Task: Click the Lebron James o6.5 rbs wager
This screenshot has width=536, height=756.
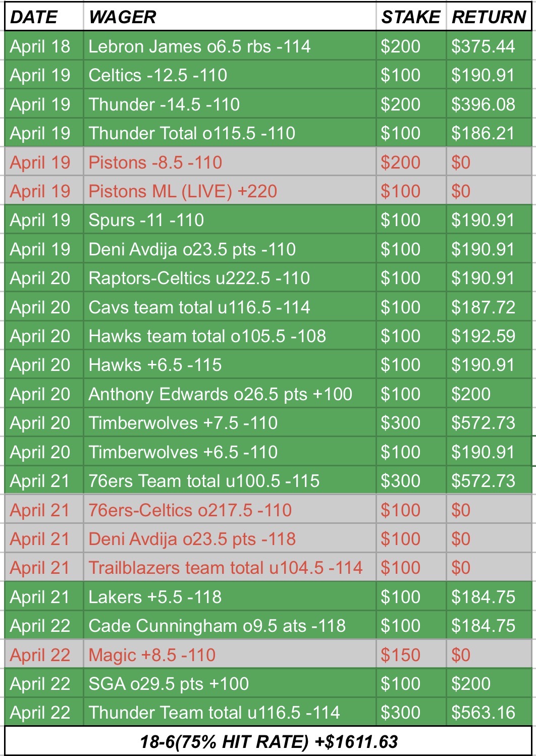Action: pos(199,46)
